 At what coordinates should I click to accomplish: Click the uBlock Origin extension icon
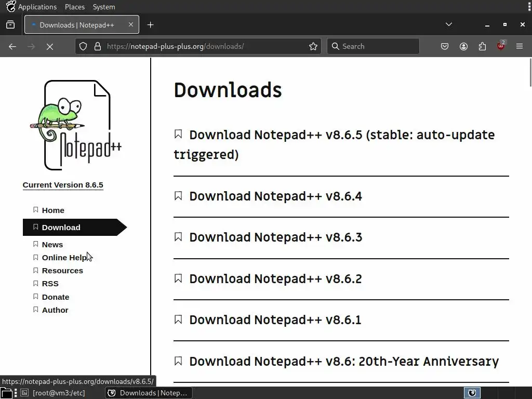coord(501,46)
